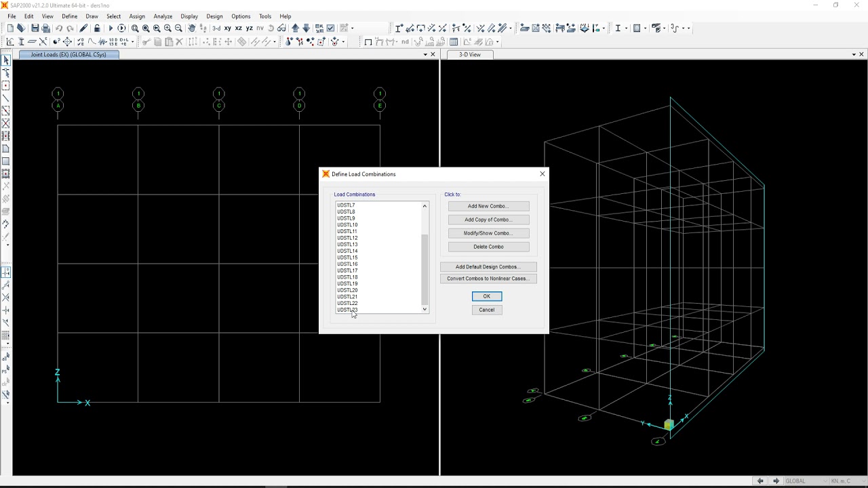Click Add New Combo button
Image resolution: width=868 pixels, height=488 pixels.
[x=488, y=206]
